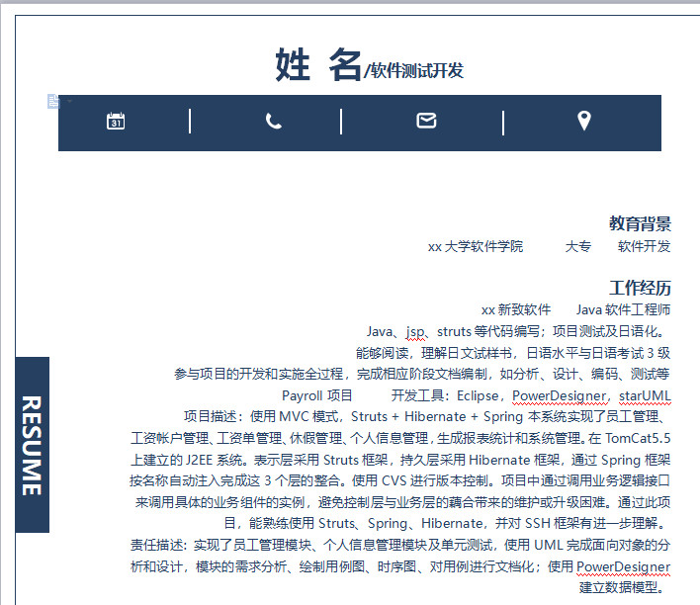Screen dimensions: 700x605
Task: Click the calendar date icon in header bar
Action: tap(116, 121)
